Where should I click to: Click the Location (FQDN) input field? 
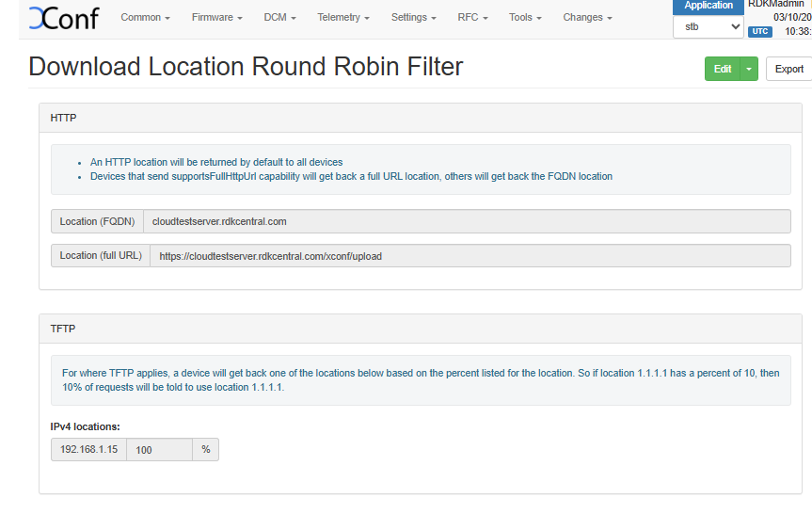point(467,221)
